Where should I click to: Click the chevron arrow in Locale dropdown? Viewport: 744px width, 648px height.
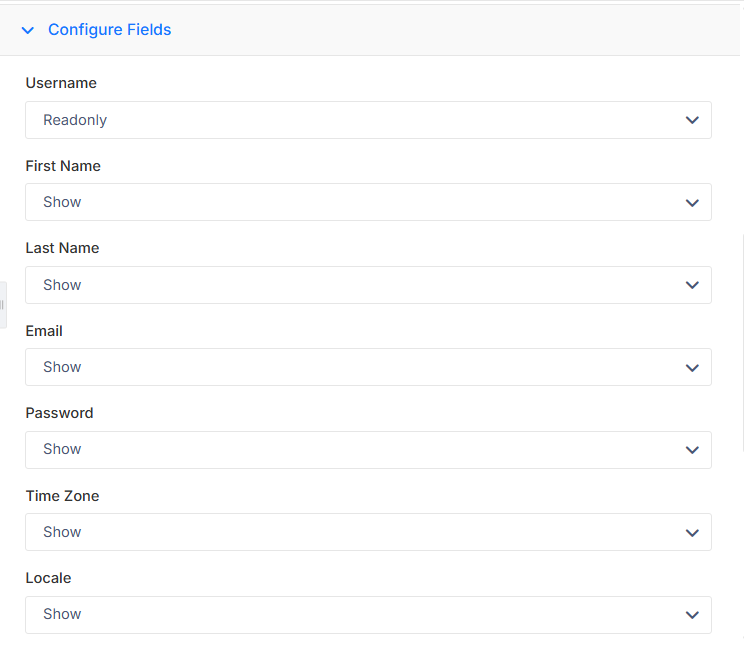coord(692,615)
